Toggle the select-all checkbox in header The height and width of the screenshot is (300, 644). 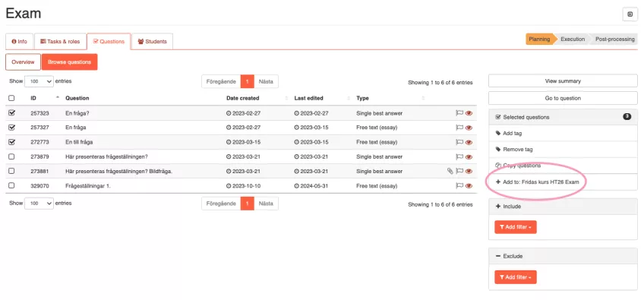[x=11, y=98]
